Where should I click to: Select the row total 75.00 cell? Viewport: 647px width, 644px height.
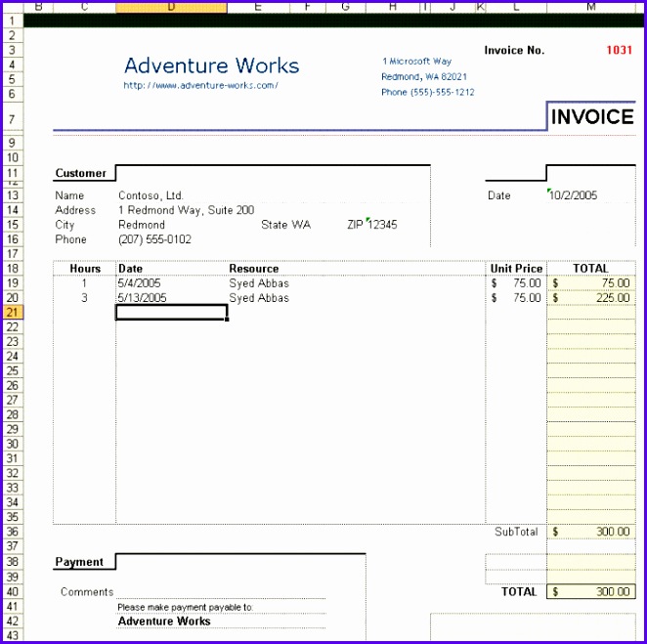pyautogui.click(x=591, y=283)
